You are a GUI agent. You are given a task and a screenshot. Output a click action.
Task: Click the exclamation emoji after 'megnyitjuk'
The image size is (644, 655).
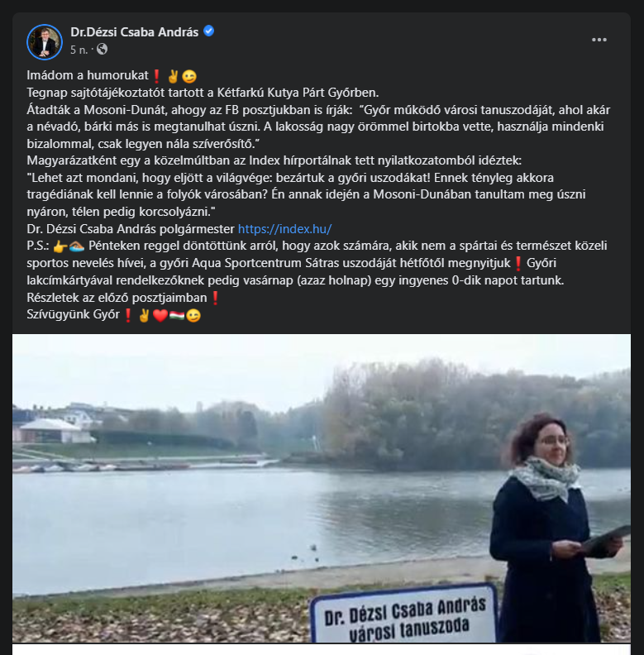518,264
